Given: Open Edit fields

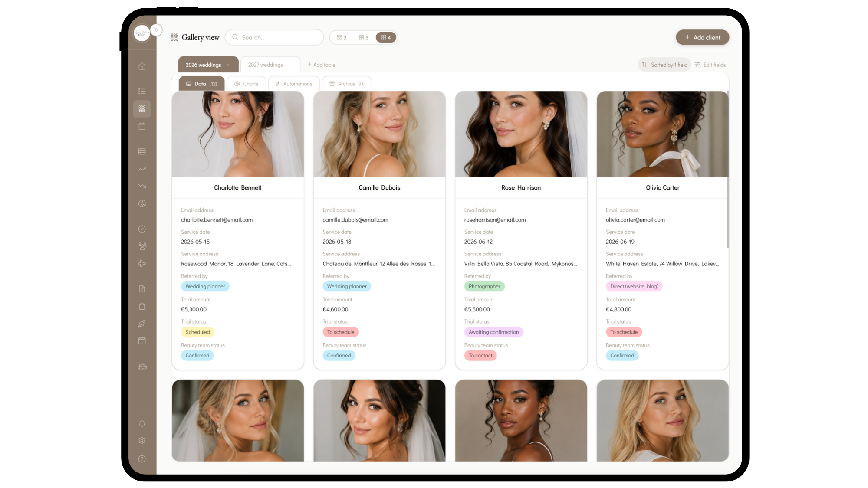Looking at the screenshot, I should 710,65.
